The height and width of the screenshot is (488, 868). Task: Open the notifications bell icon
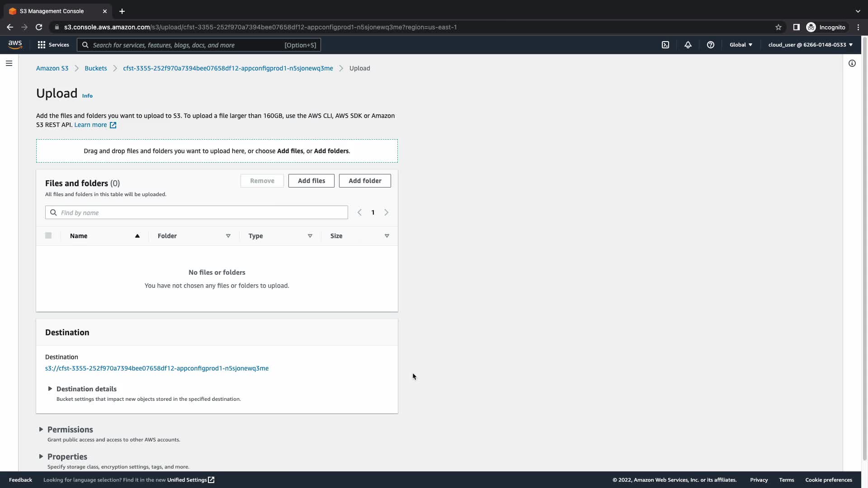(688, 45)
